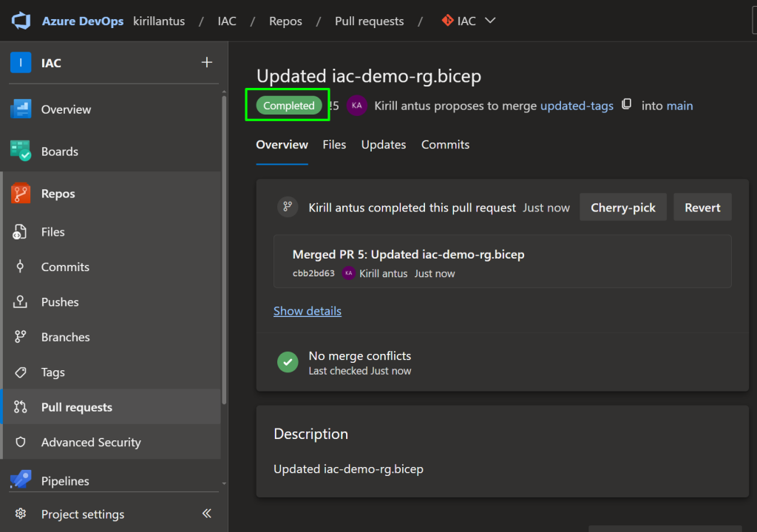Collapse the sidebar using double chevron
This screenshot has width=757, height=532.
point(207,514)
